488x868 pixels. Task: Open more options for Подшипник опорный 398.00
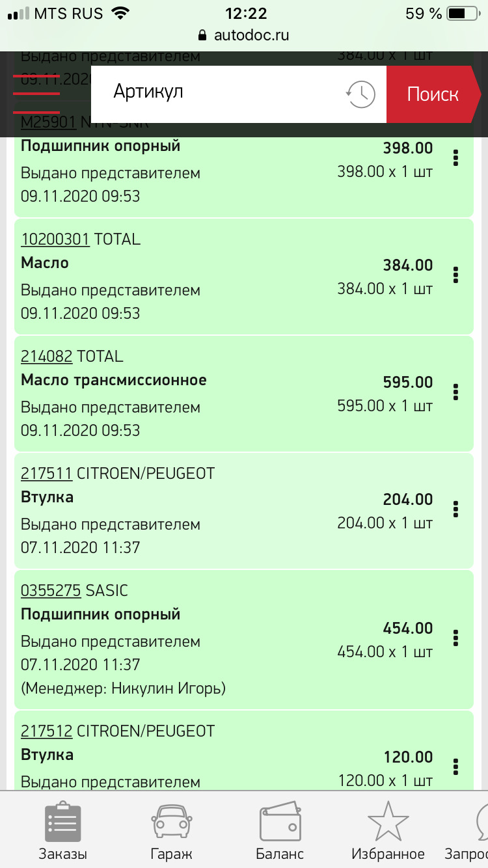[455, 157]
